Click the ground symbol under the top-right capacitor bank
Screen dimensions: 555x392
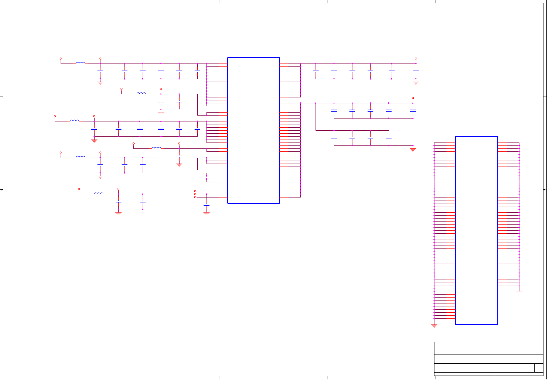tap(416, 83)
